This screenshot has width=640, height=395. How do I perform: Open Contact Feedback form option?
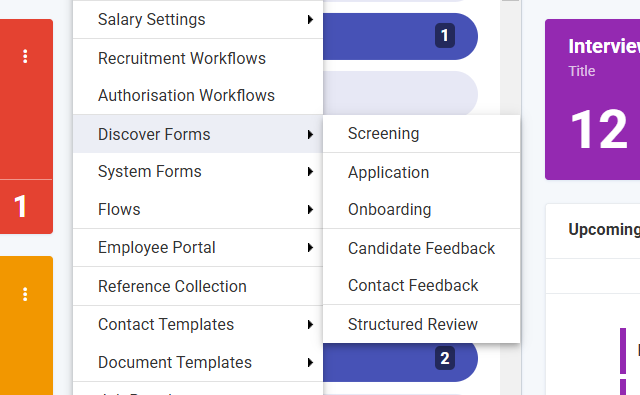coord(422,285)
